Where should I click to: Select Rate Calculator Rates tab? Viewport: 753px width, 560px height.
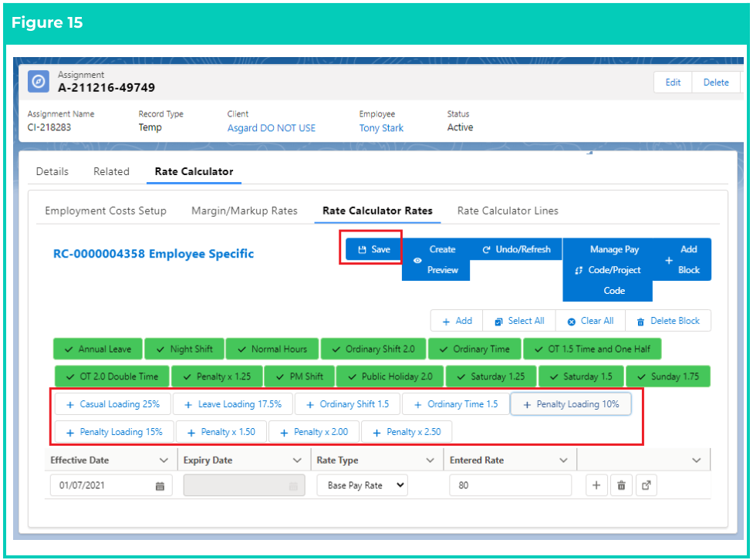[x=377, y=211]
